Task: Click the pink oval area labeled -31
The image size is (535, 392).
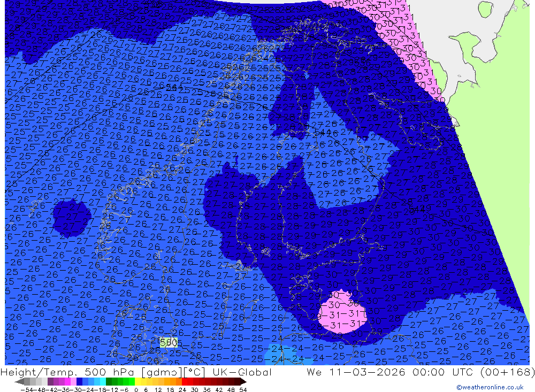Action: coord(342,312)
